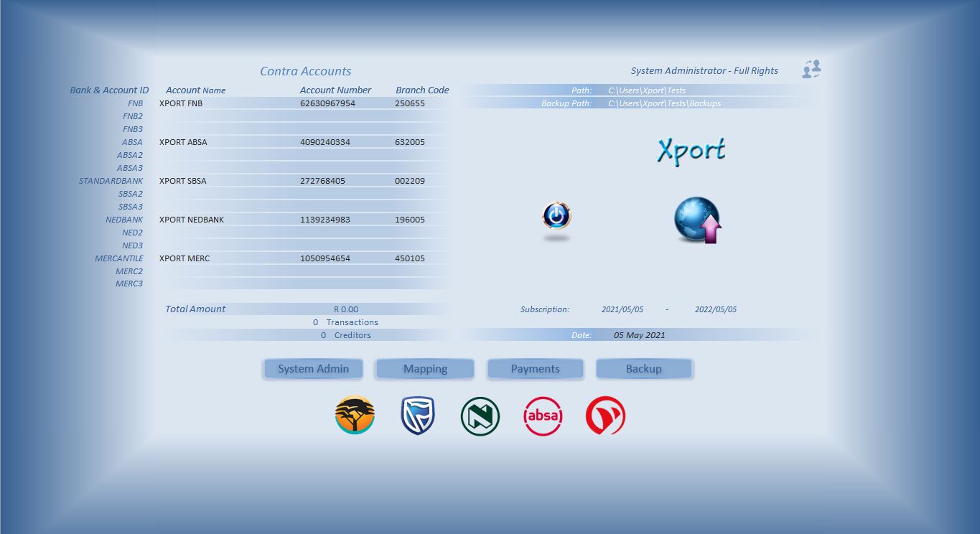Click the Path field showing Tests folder

coord(646,90)
